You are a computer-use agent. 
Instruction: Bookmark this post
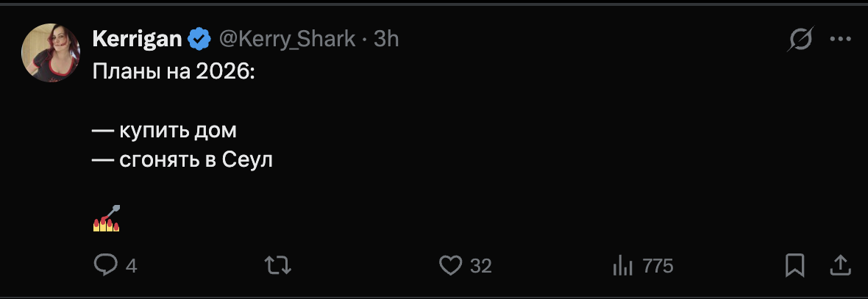tap(794, 265)
